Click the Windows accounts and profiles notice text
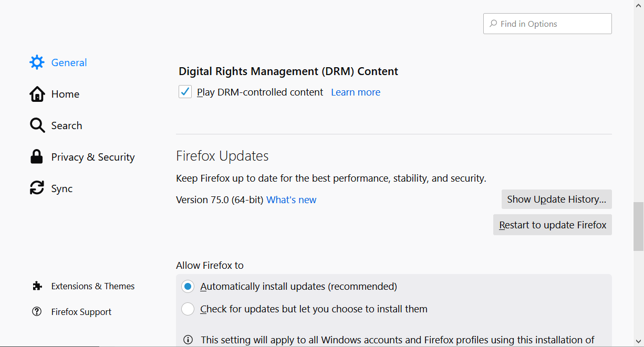The height and width of the screenshot is (347, 644). [398, 340]
